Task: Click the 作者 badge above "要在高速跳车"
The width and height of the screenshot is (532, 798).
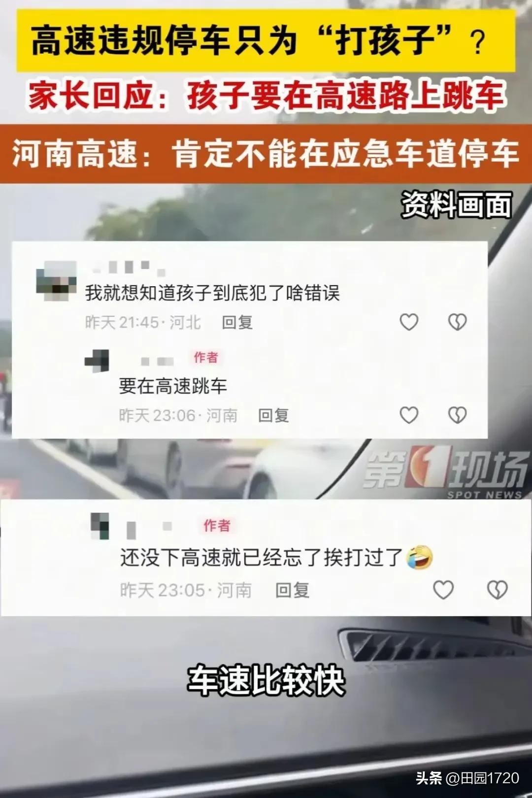Action: coord(205,357)
